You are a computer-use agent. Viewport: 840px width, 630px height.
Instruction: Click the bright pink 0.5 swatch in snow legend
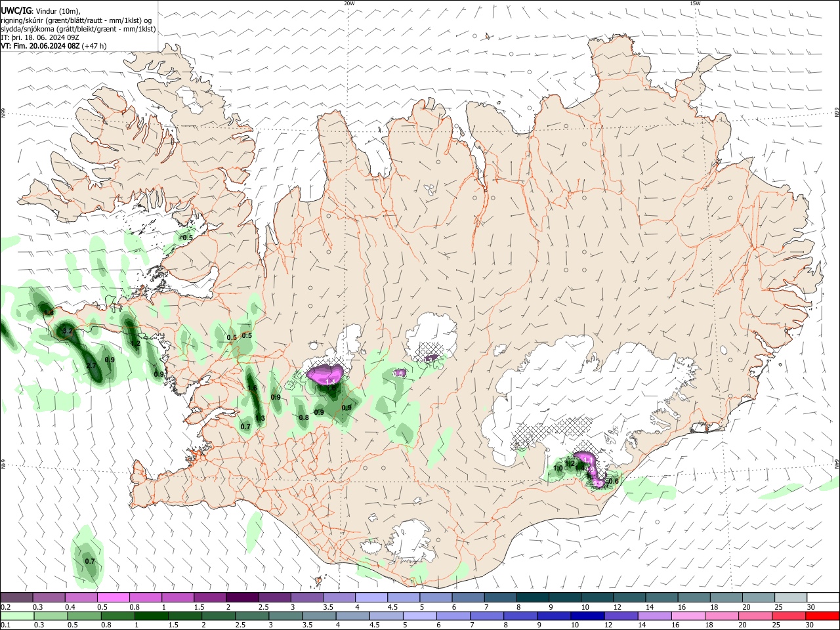point(114,597)
